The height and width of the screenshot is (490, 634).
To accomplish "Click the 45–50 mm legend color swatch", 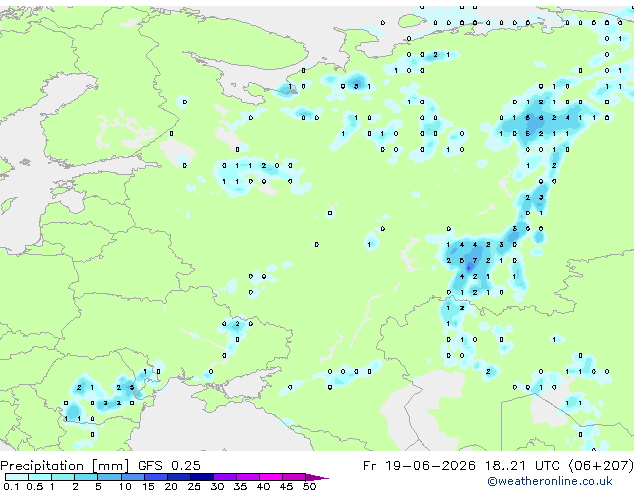I will 294,477.
